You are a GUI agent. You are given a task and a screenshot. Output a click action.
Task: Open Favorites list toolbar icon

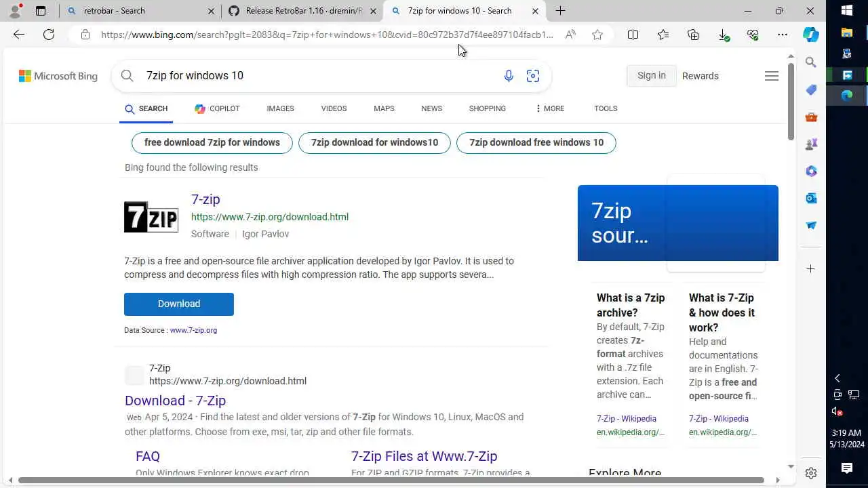[663, 35]
